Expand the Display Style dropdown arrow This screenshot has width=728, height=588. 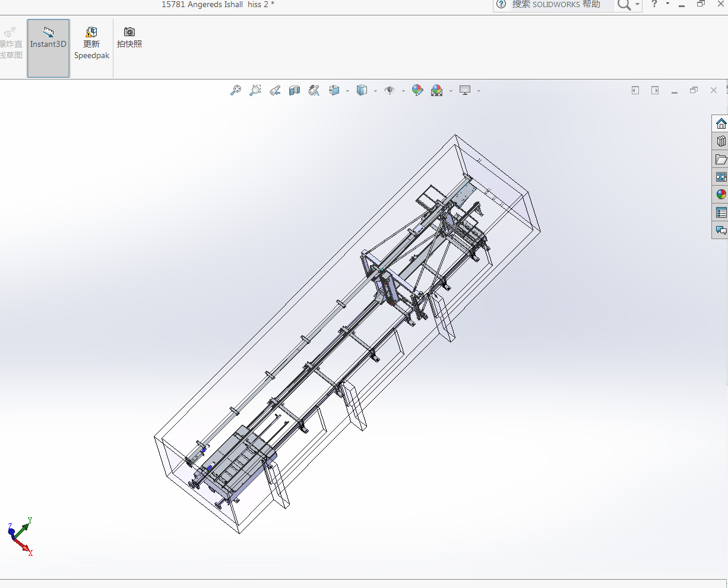click(375, 91)
